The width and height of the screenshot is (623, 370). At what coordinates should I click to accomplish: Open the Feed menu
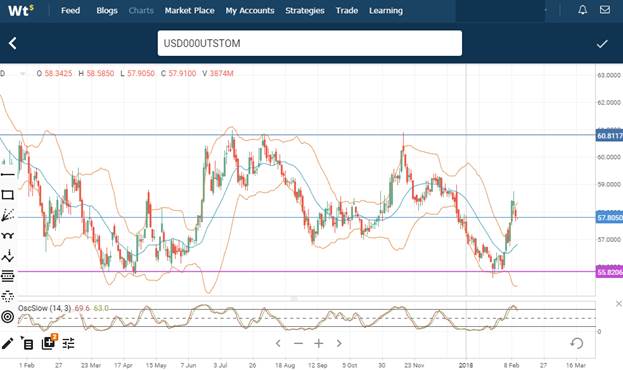point(70,11)
